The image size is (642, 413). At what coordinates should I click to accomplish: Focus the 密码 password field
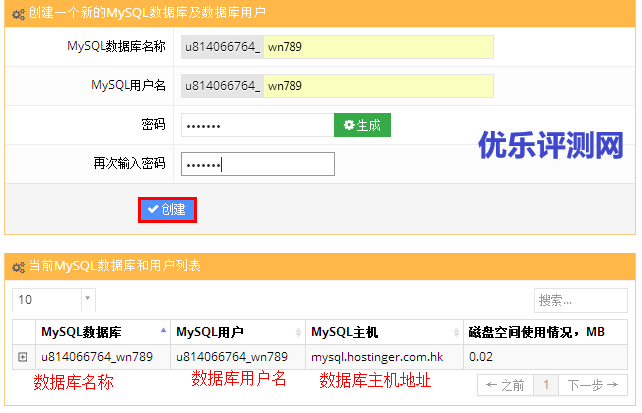(x=256, y=126)
